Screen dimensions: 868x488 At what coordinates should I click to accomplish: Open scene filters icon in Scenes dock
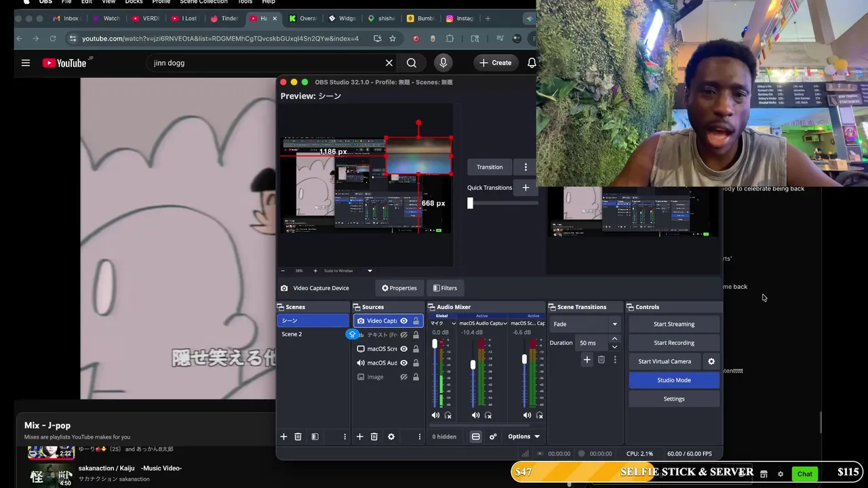coord(315,437)
